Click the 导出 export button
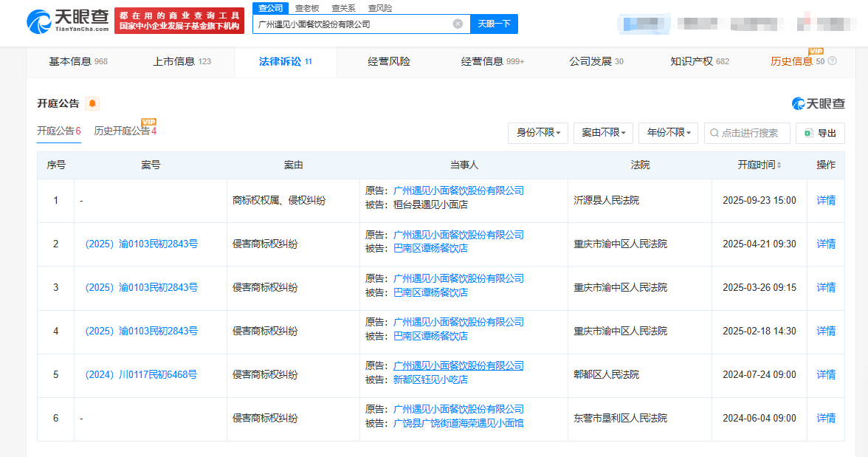The width and height of the screenshot is (868, 457). [x=821, y=133]
